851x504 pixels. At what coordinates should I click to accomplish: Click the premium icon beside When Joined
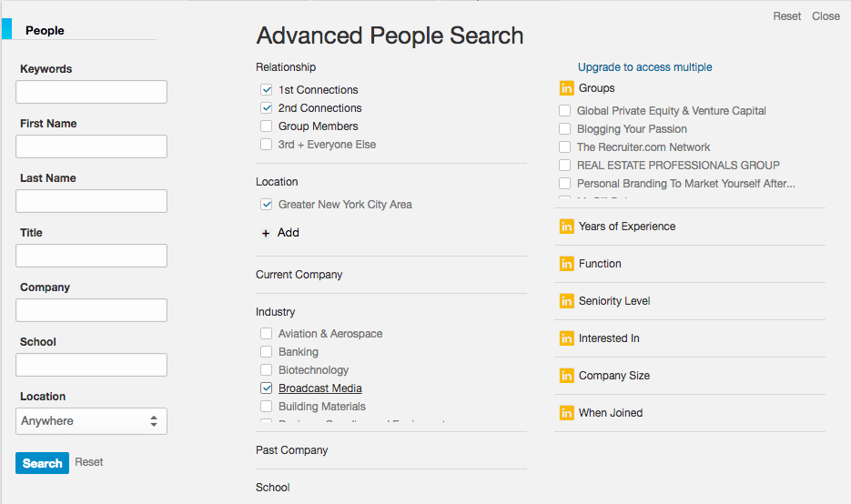[567, 413]
